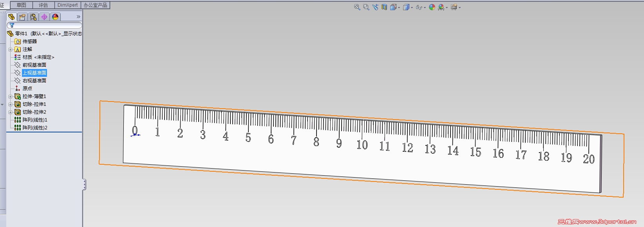Open the View Orientation dropdown arrow
Screen dimensions: 644x227
click(399, 7)
